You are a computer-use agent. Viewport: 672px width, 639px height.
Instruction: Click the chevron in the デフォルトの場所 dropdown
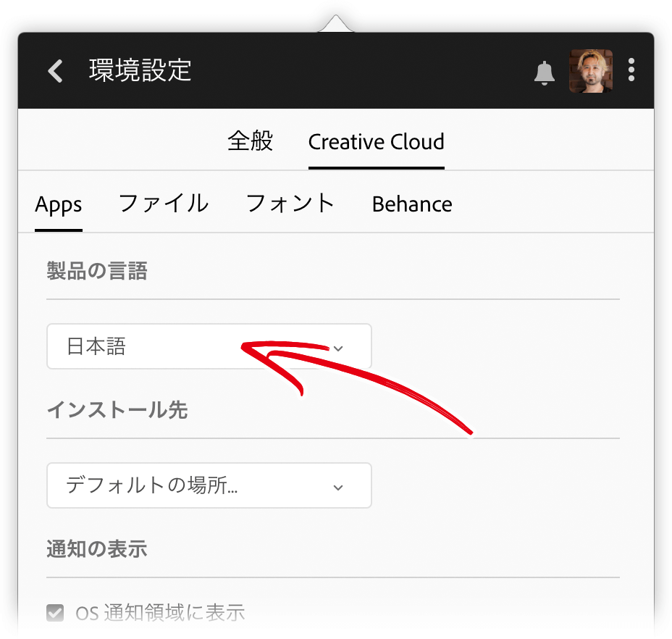[338, 488]
